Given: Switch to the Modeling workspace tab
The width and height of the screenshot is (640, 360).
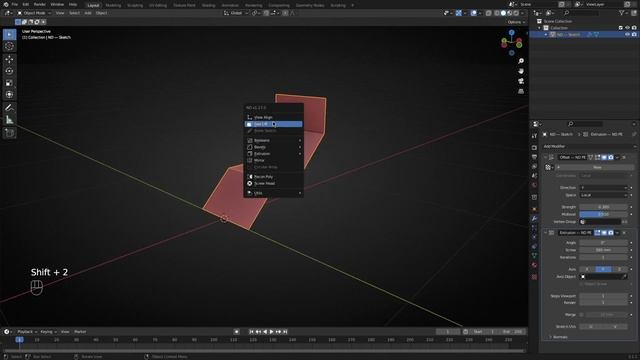Looking at the screenshot, I should point(113,5).
